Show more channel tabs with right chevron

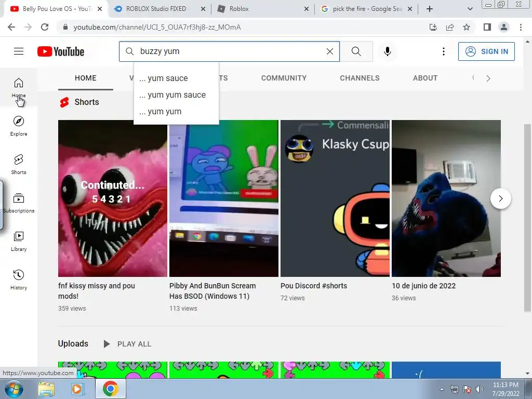coord(488,78)
